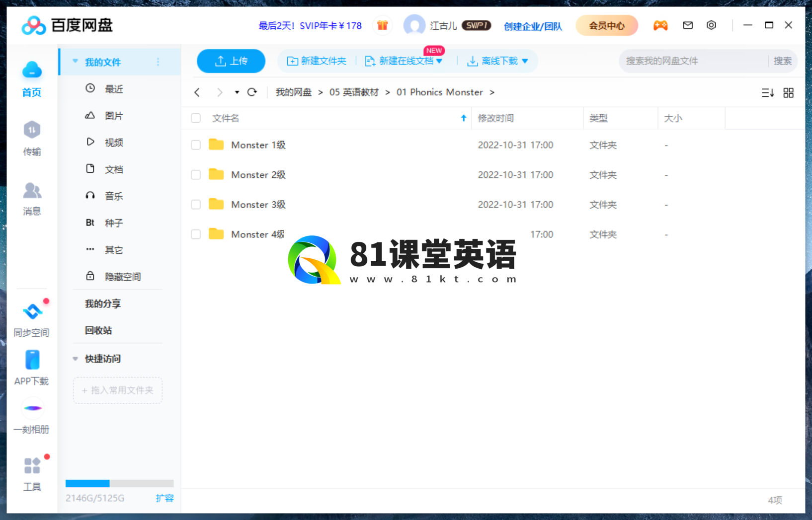Screen dimensions: 812x520
Task: Open the 一刻相册 album icon
Action: click(x=32, y=408)
